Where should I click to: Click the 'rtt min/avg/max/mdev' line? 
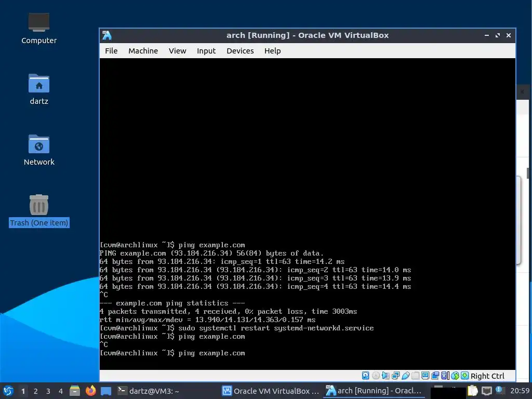(x=207, y=320)
